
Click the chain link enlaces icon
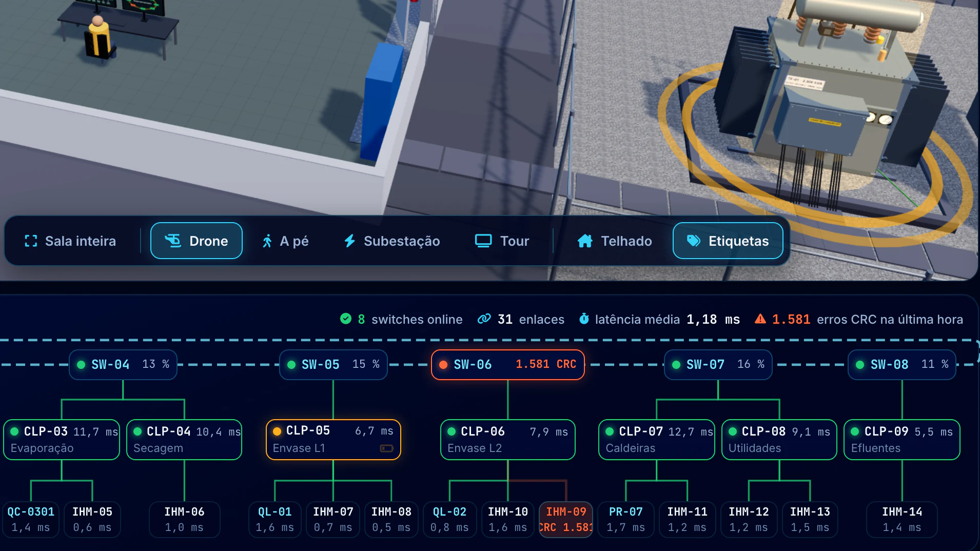click(x=484, y=319)
